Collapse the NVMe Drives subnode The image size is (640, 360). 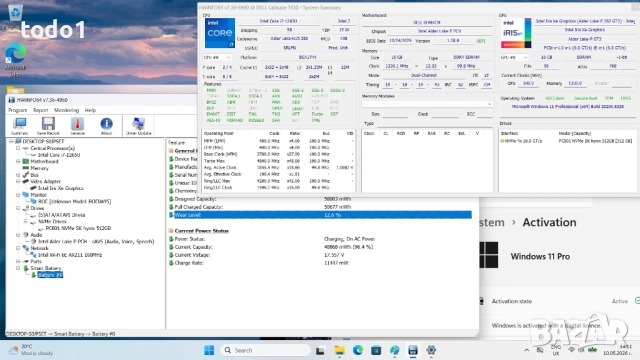click(26, 221)
